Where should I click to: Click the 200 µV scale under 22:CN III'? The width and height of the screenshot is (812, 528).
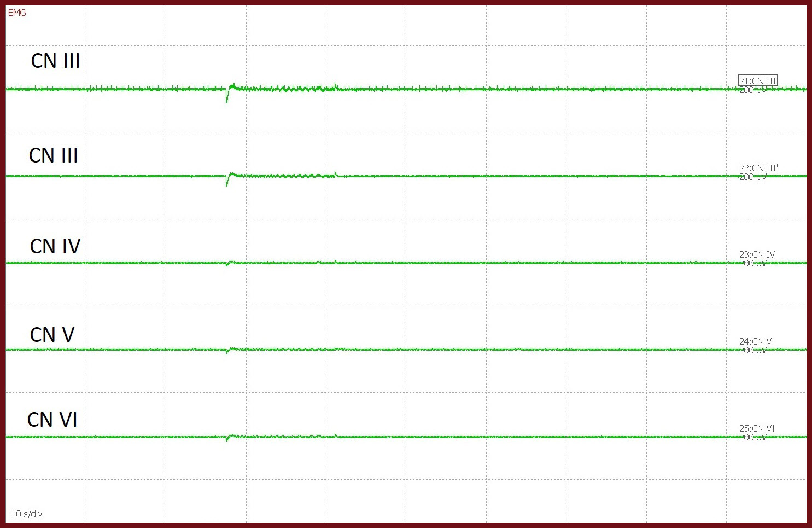pyautogui.click(x=752, y=177)
